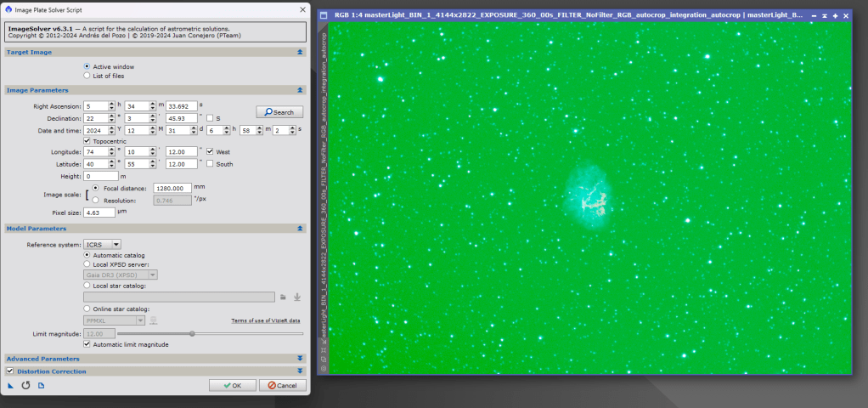868x408 pixels.
Task: Click the Search coordinates button
Action: click(279, 112)
